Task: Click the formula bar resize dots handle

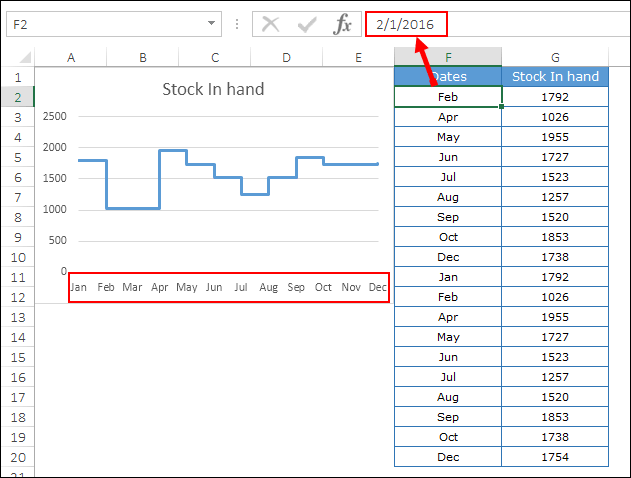Action: click(237, 24)
